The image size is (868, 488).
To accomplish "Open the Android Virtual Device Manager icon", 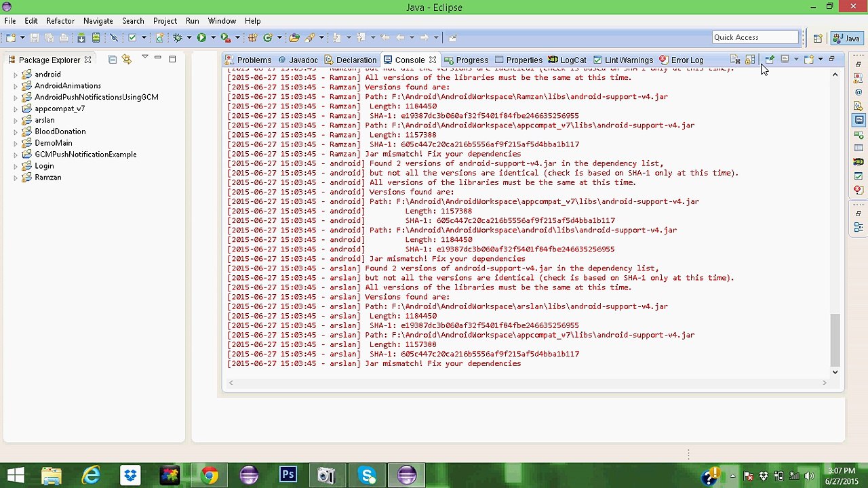I will coord(96,37).
